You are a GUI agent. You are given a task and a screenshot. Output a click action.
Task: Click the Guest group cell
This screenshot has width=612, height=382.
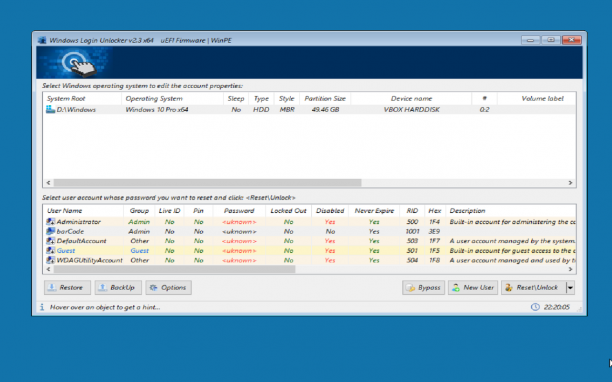click(x=139, y=251)
